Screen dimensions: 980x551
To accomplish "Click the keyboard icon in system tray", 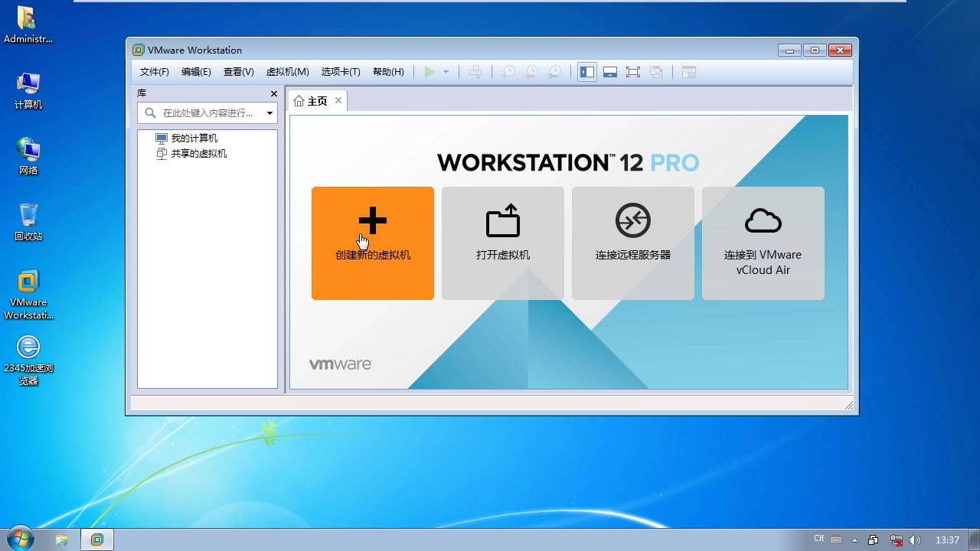I will [837, 540].
